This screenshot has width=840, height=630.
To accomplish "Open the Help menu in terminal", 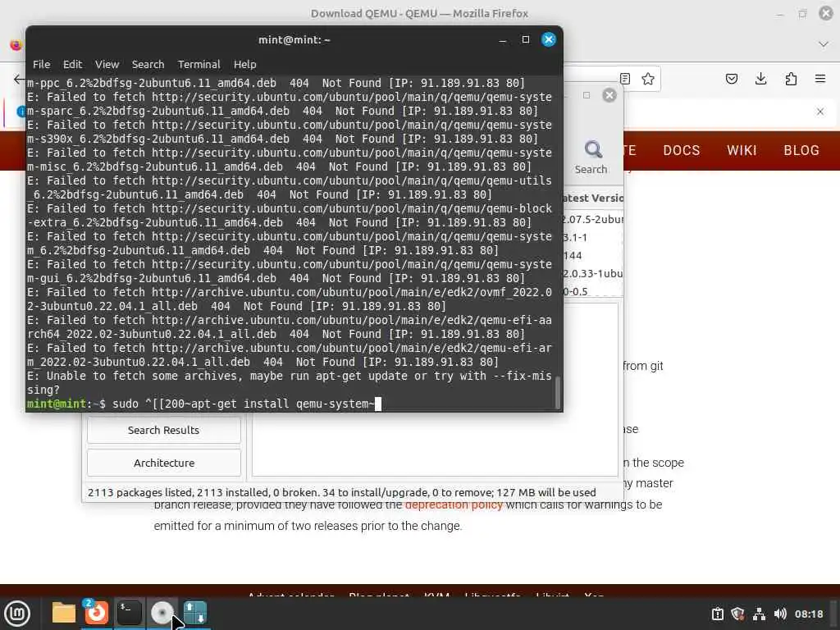I will (x=244, y=64).
